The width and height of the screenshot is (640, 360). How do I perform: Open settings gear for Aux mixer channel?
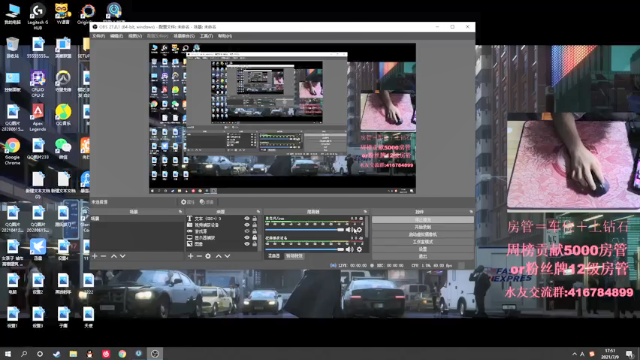coord(359,230)
